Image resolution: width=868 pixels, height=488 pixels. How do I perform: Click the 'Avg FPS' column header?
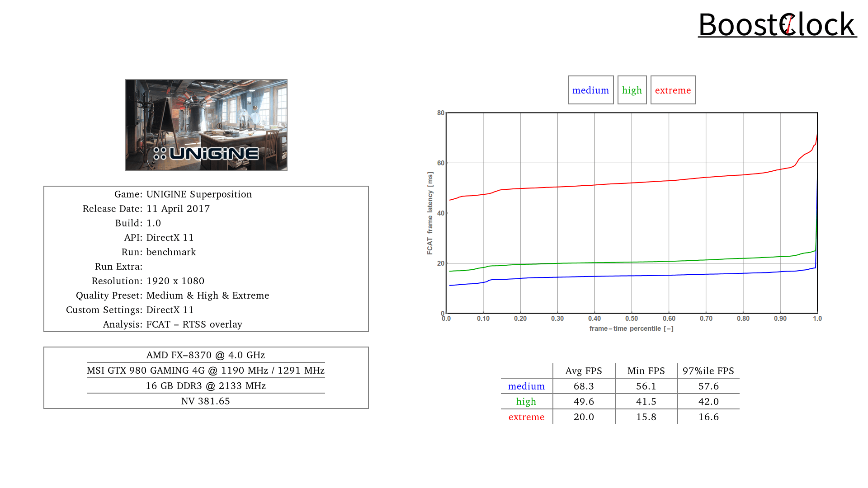point(584,371)
